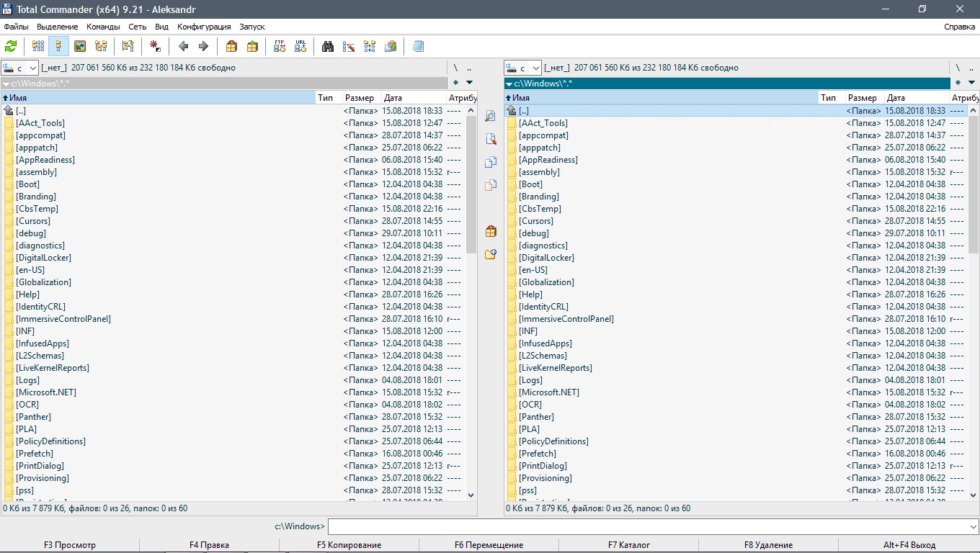The image size is (980, 553).
Task: Open the Справка help menu
Action: tap(959, 27)
